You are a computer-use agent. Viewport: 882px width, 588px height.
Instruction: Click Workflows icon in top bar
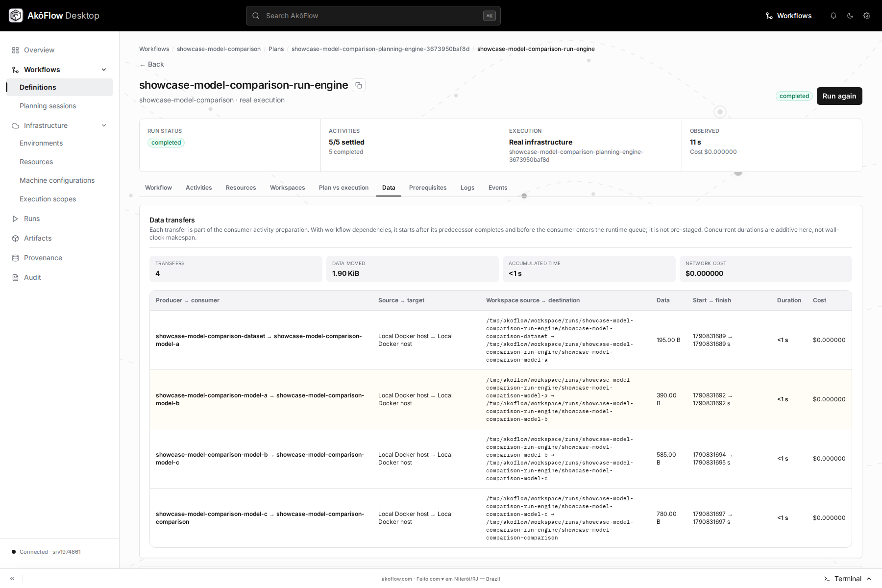point(769,16)
